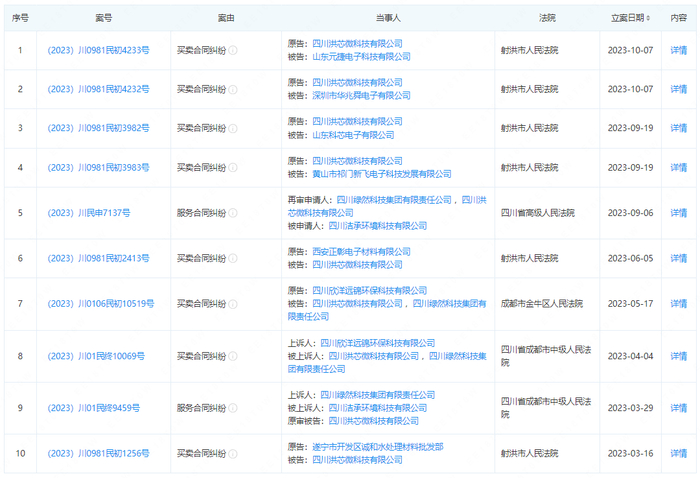Select date cell 2023-03-16
Viewport: 700px width, 478px height.
[630, 453]
